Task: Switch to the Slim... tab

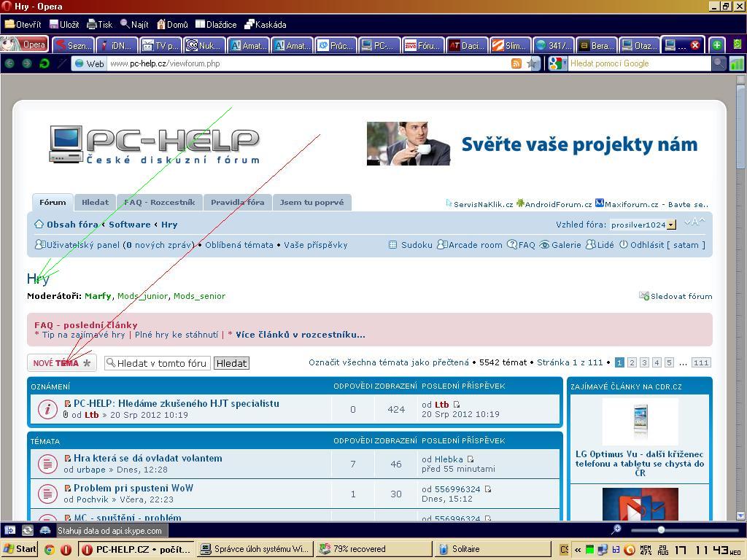Action: tap(511, 45)
